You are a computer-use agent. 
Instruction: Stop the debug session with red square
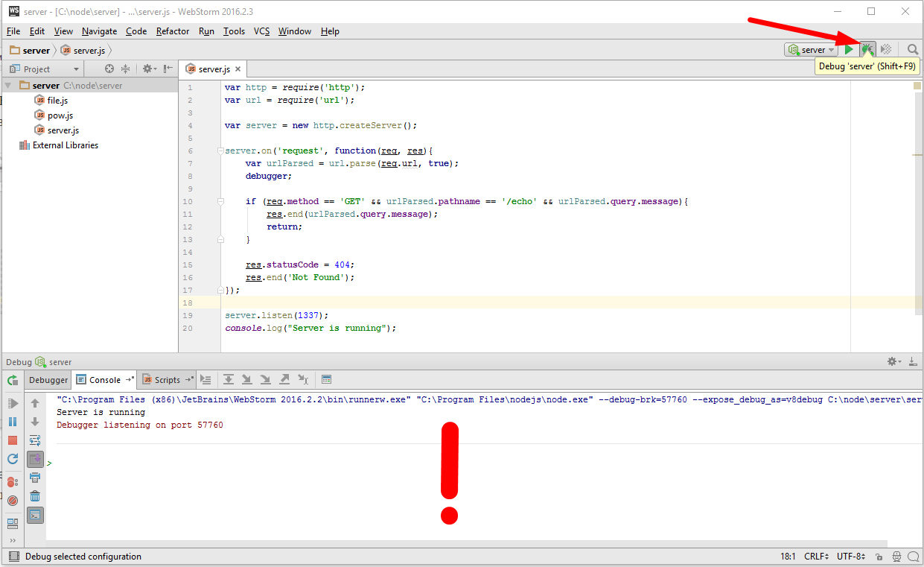pos(13,440)
